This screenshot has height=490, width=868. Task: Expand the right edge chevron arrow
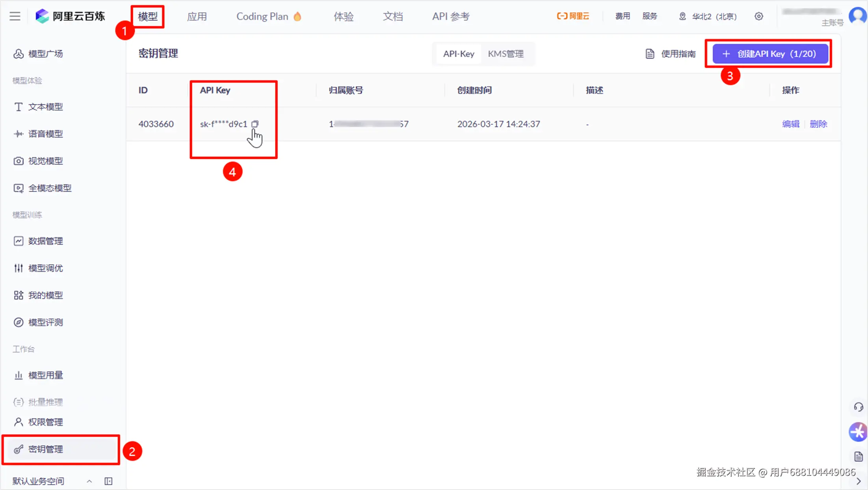point(859,481)
